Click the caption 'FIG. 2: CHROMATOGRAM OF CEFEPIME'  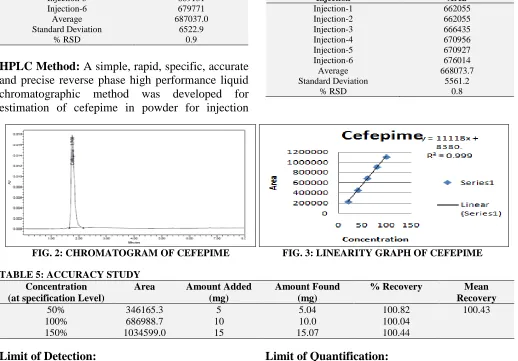coord(131,253)
